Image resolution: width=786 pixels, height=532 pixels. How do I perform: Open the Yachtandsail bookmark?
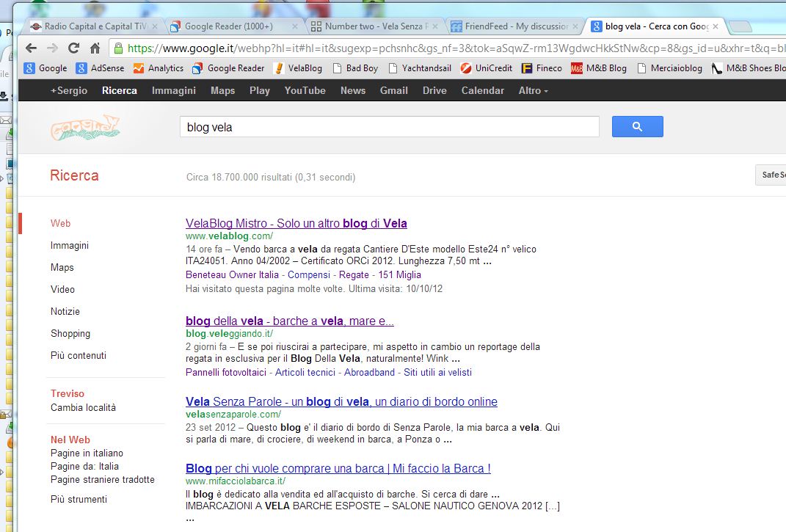pos(420,68)
